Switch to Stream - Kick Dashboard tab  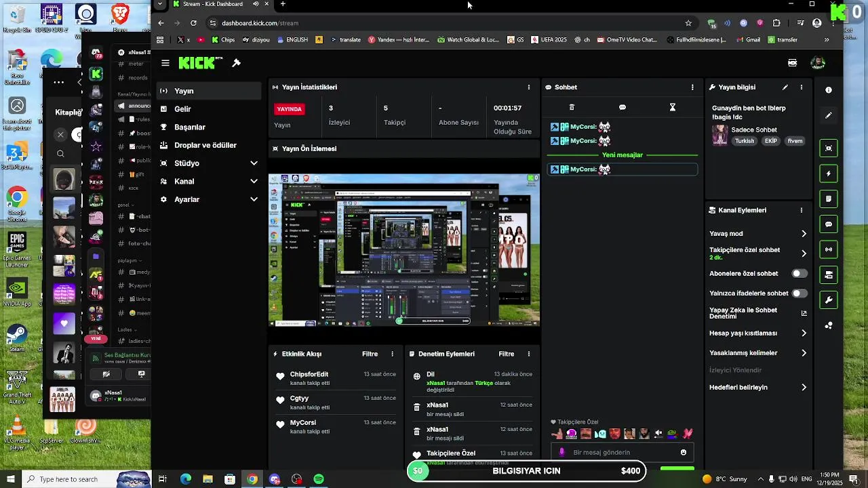213,4
